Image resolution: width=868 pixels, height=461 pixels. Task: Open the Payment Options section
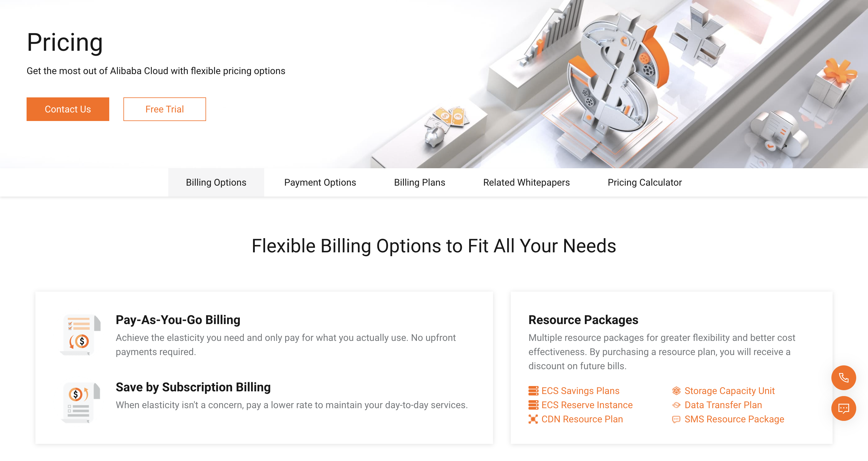(x=320, y=183)
